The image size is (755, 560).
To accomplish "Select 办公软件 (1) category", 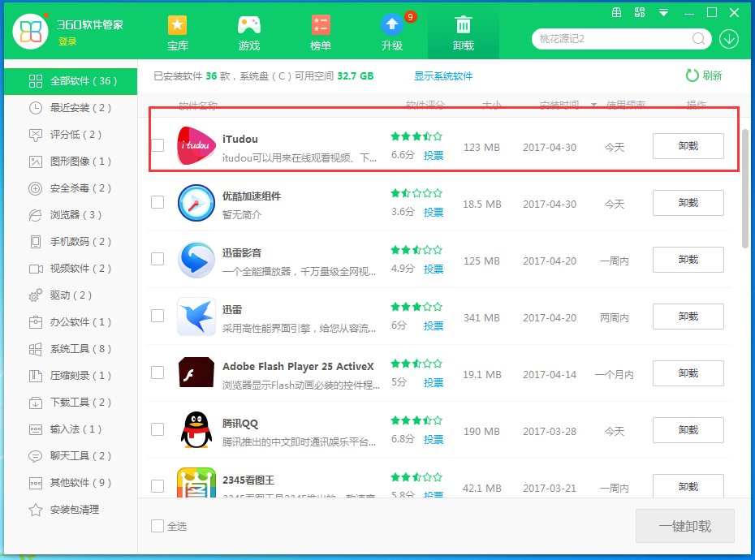I will [x=71, y=321].
